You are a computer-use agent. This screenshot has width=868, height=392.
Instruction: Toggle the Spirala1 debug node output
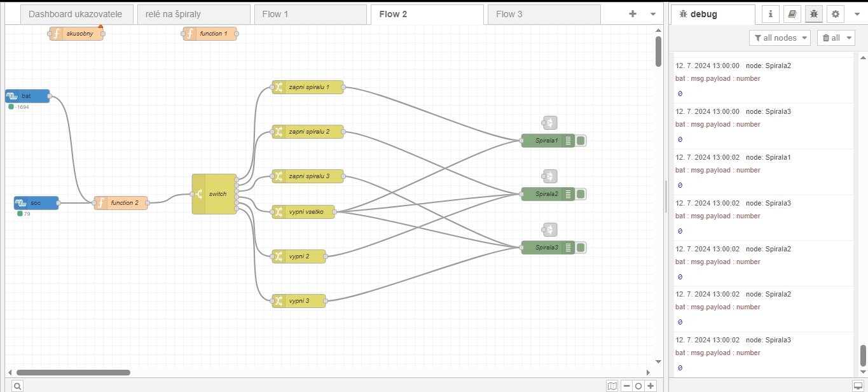tap(581, 141)
